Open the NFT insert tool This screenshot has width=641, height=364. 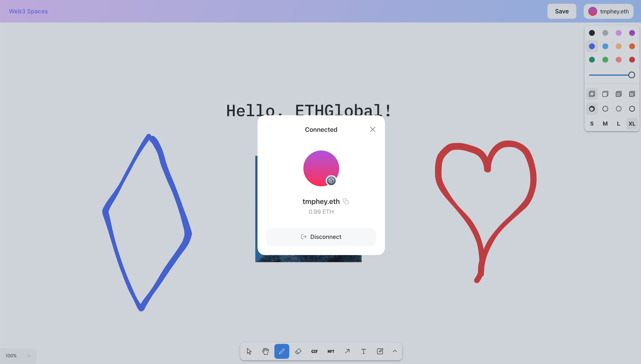click(x=331, y=351)
